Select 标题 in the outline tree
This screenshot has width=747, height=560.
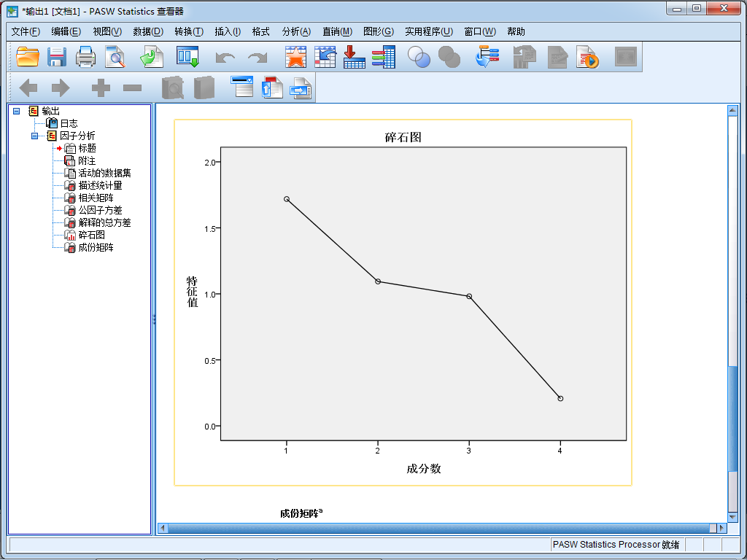(x=88, y=148)
